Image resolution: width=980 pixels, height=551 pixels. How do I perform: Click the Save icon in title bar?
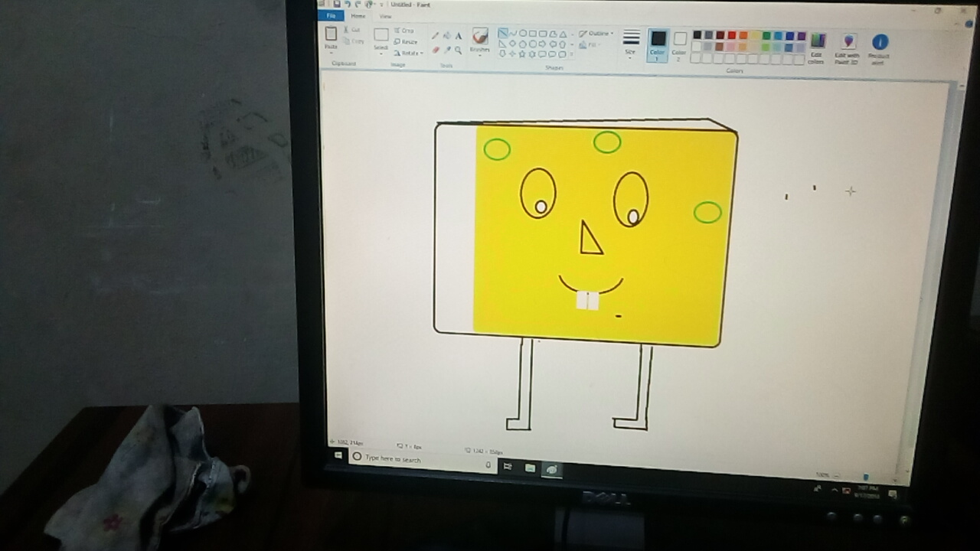coord(337,4)
